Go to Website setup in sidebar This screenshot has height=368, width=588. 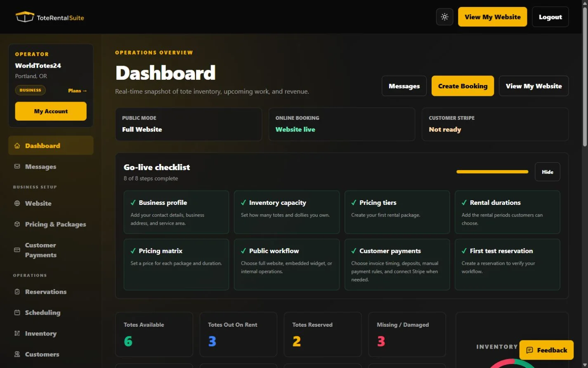point(51,203)
